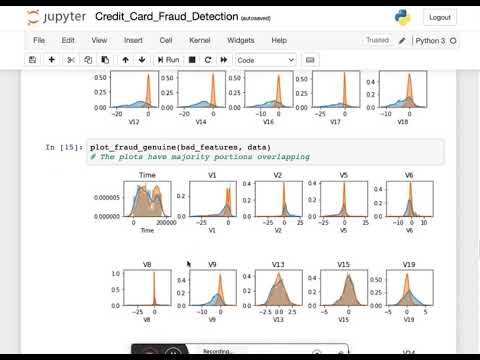The image size is (480, 360).
Task: Click the V6 distribution plot
Action: (x=410, y=199)
